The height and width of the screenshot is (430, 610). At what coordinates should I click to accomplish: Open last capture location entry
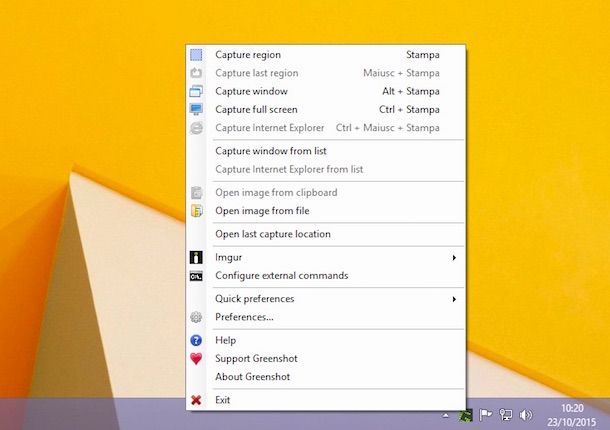point(326,234)
